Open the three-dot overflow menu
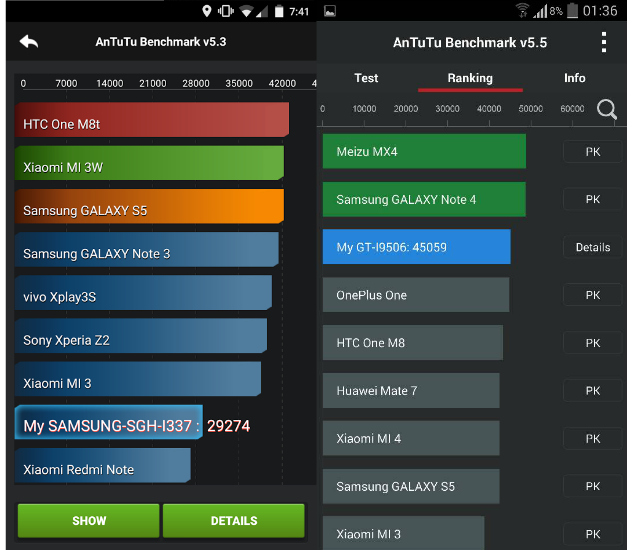635x550 pixels. tap(604, 42)
